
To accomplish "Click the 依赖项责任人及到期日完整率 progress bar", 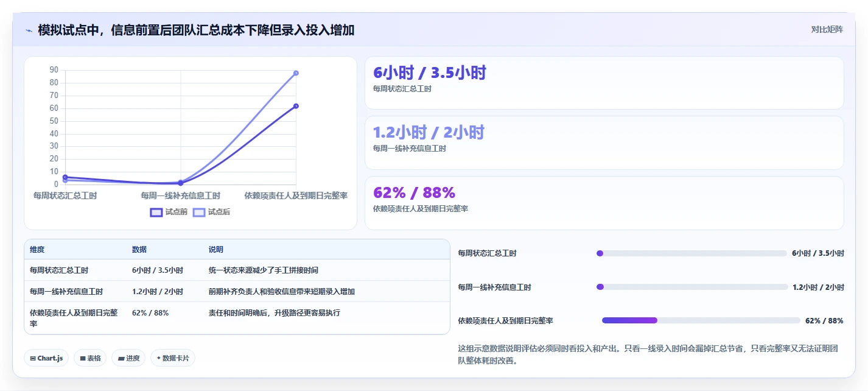I will (701, 320).
